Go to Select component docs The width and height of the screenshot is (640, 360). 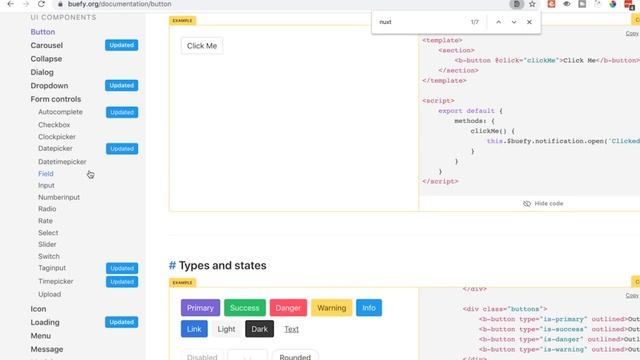(x=48, y=233)
